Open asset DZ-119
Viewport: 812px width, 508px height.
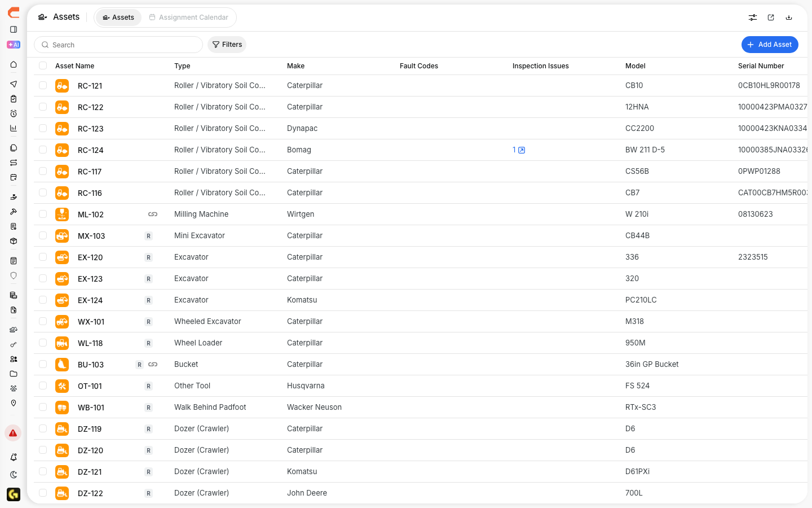pyautogui.click(x=90, y=429)
